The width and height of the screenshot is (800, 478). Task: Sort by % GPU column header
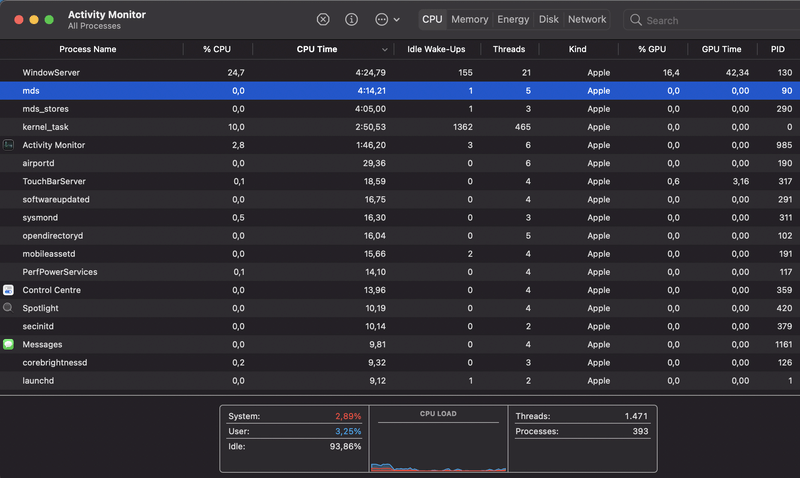[x=652, y=49]
